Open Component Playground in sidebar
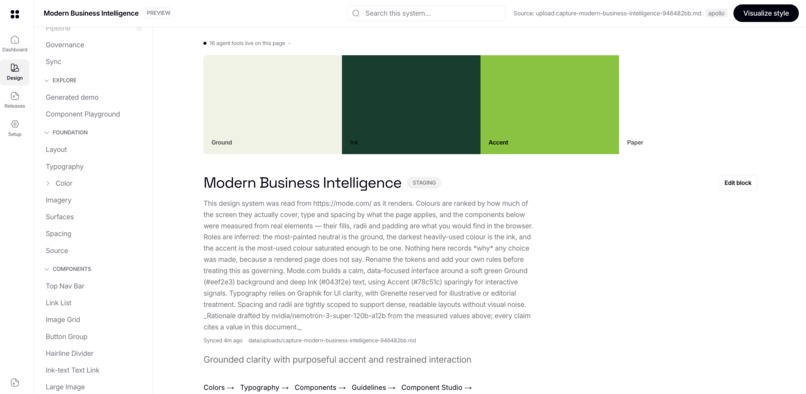This screenshot has width=806, height=394. [x=83, y=114]
